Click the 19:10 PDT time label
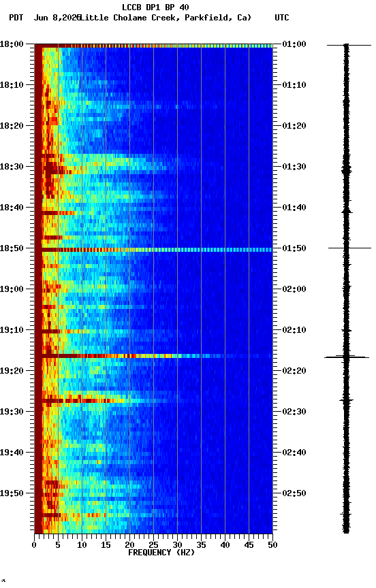Viewport: 376px width, 588px height. pos(12,330)
